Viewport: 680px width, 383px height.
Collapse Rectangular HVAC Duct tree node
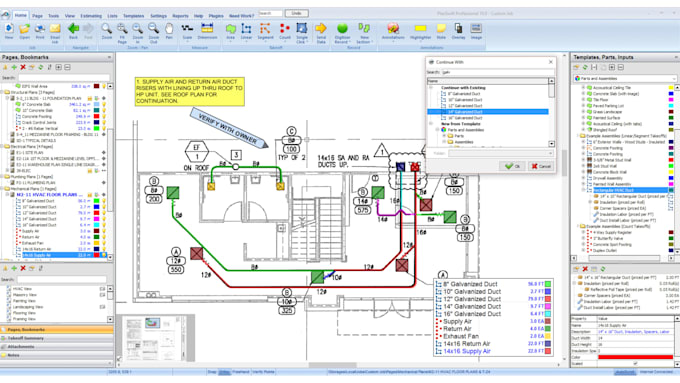coord(584,190)
